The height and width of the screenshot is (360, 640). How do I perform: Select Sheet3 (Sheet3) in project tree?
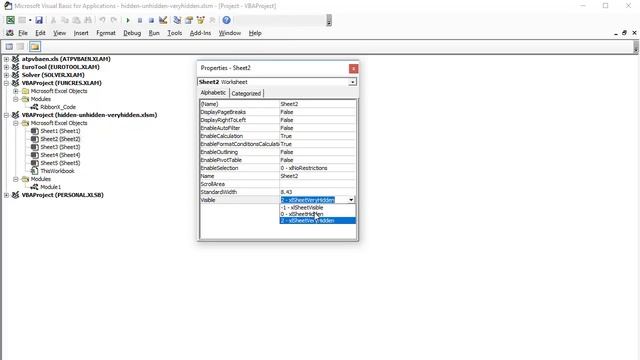click(x=60, y=147)
